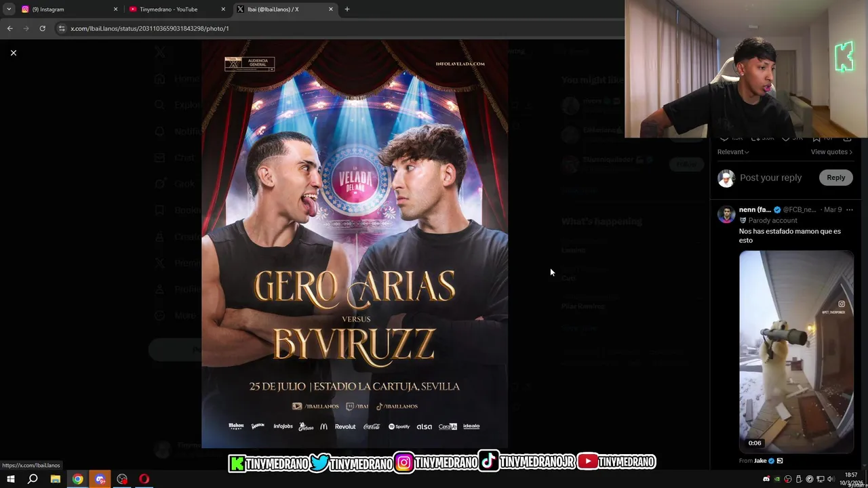Screen dimensions: 868x488
Task: Click the Post your reply field
Action: point(770,178)
